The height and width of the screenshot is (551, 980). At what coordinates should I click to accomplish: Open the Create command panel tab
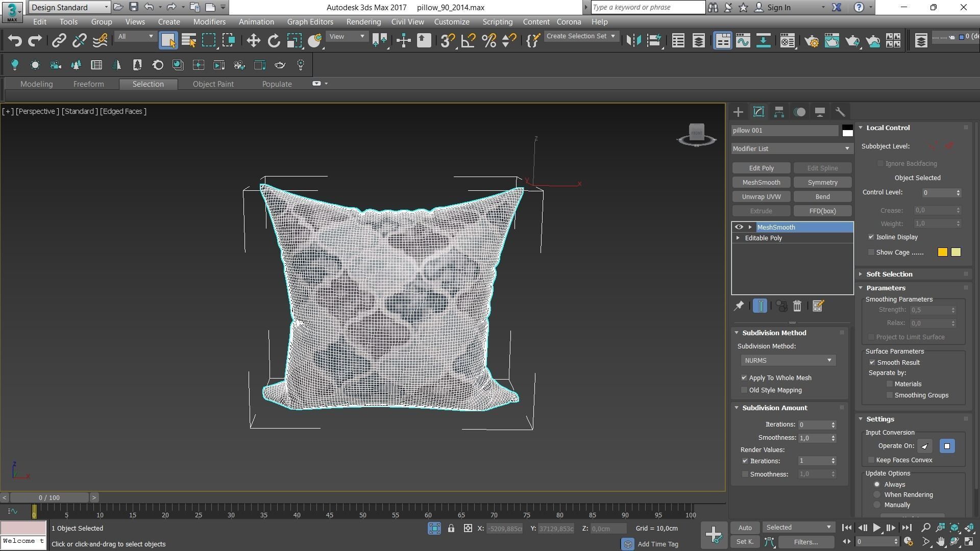738,112
